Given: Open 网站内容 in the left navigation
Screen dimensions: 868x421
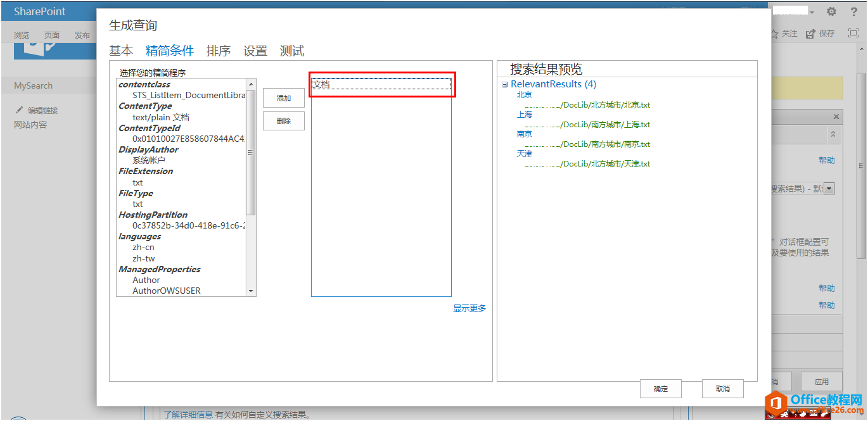Looking at the screenshot, I should tap(30, 125).
